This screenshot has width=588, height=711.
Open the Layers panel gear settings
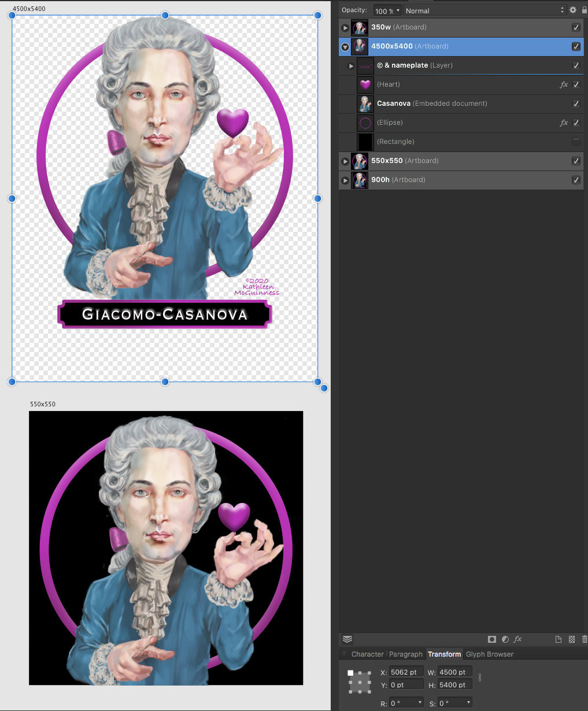click(x=573, y=10)
